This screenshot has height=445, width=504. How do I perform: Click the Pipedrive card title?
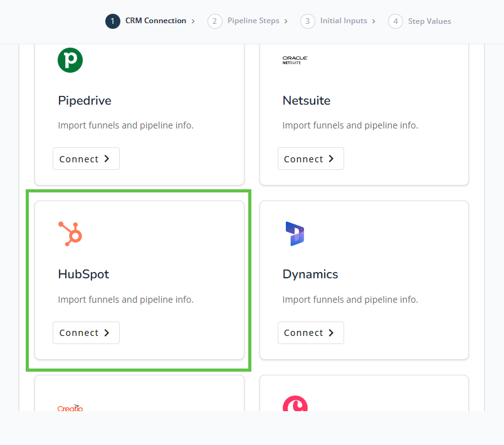coord(85,100)
